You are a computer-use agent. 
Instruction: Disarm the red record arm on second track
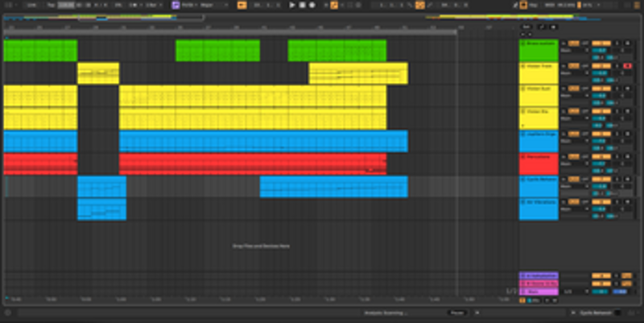(x=627, y=65)
